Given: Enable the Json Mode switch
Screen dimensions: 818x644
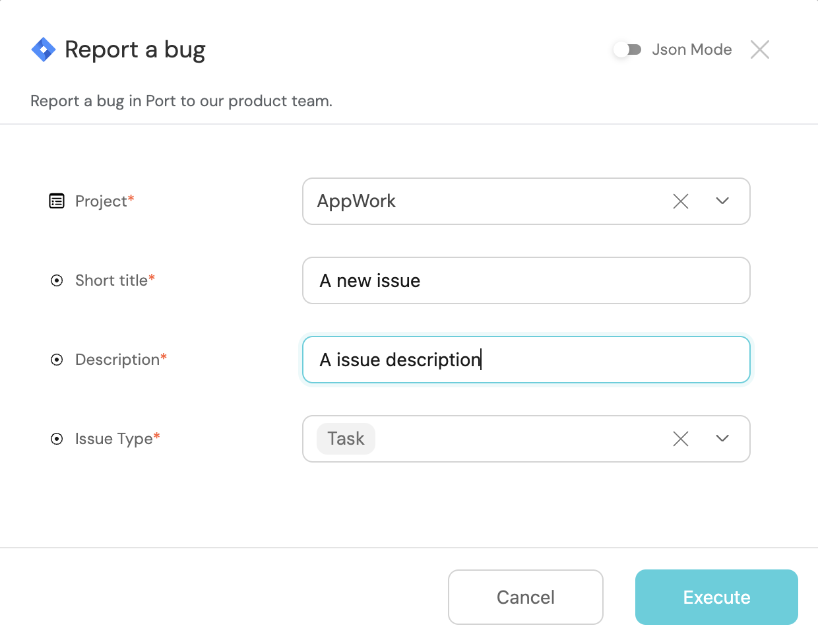Looking at the screenshot, I should pos(627,49).
